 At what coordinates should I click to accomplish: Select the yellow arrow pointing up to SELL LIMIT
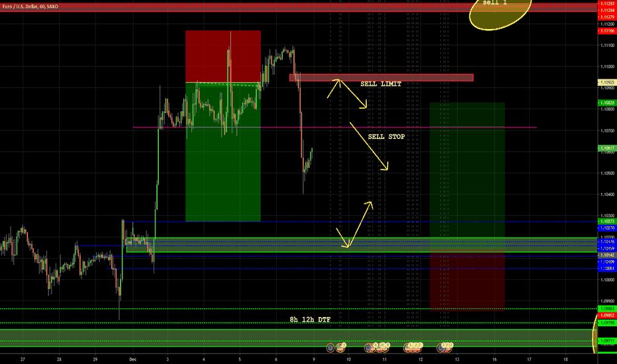[x=332, y=88]
